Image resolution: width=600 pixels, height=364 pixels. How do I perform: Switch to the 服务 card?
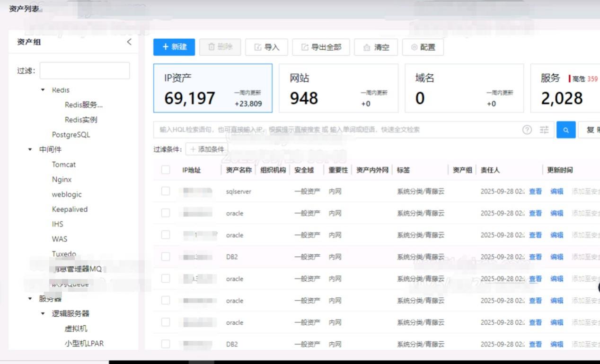[565, 88]
